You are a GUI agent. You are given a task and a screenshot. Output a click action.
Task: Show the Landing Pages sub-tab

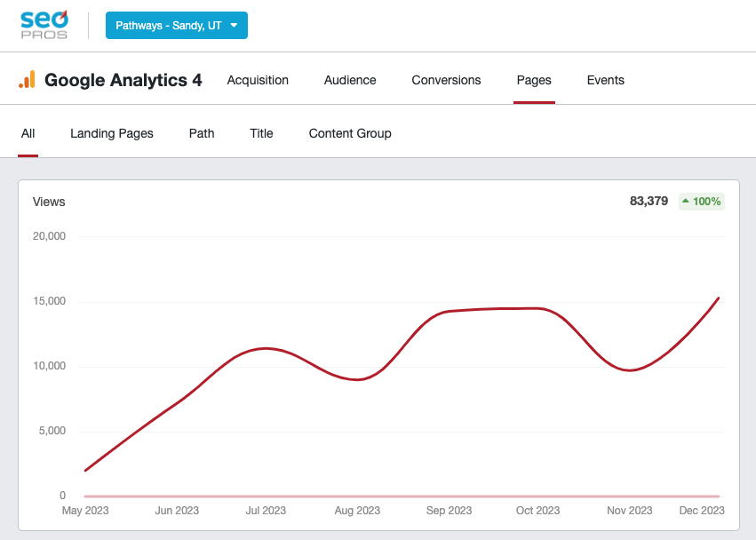click(x=112, y=133)
